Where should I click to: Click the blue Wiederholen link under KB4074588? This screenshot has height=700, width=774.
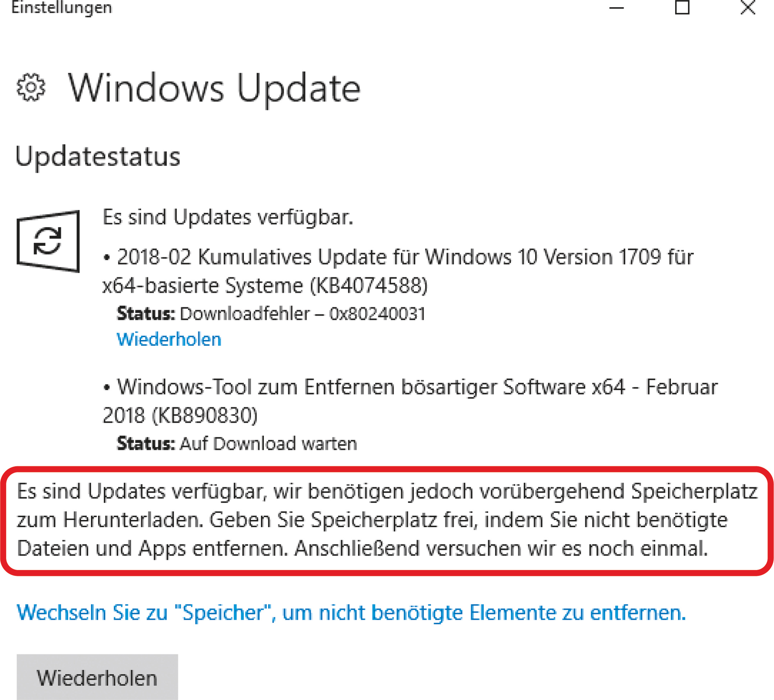[x=169, y=340]
